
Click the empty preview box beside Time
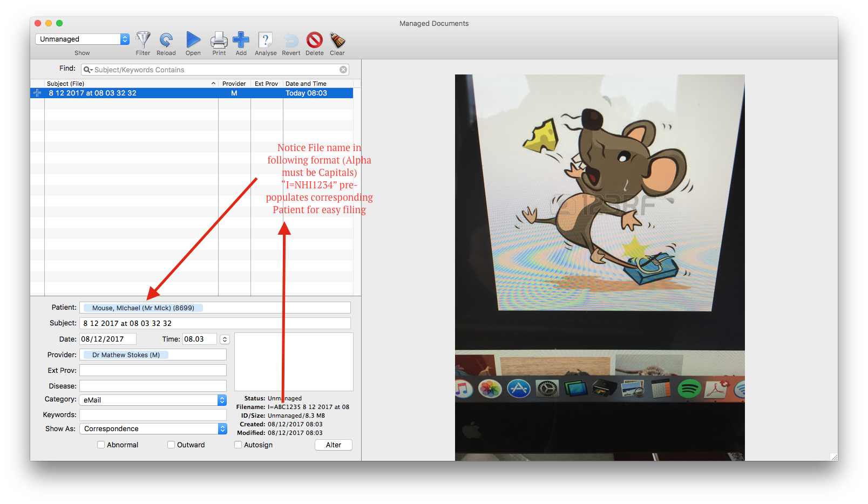(x=294, y=362)
